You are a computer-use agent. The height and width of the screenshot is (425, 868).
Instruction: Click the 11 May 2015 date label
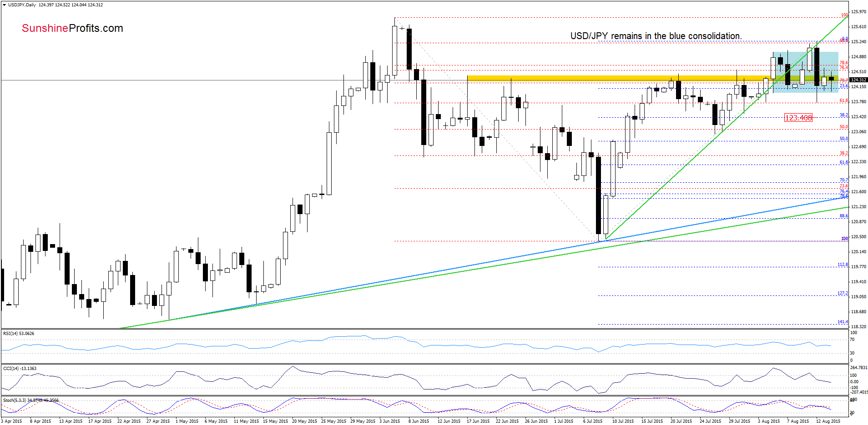(246, 421)
